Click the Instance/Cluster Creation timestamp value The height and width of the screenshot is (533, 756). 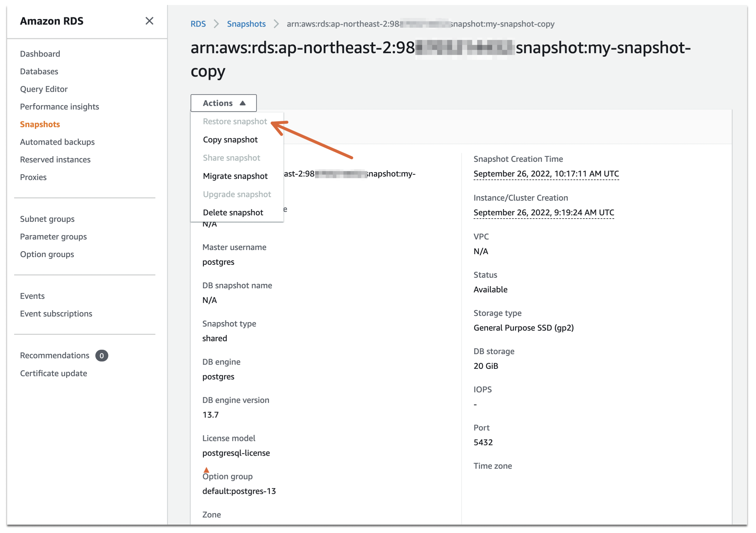pos(544,213)
